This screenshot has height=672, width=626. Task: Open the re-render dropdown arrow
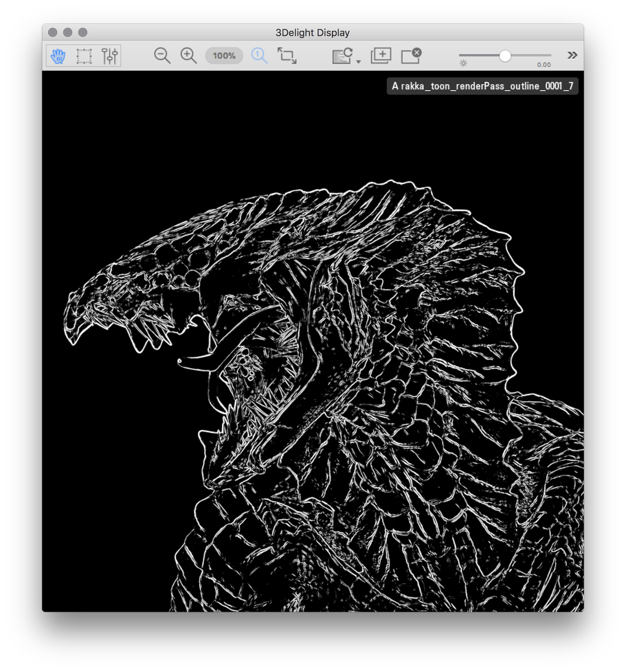pyautogui.click(x=359, y=61)
